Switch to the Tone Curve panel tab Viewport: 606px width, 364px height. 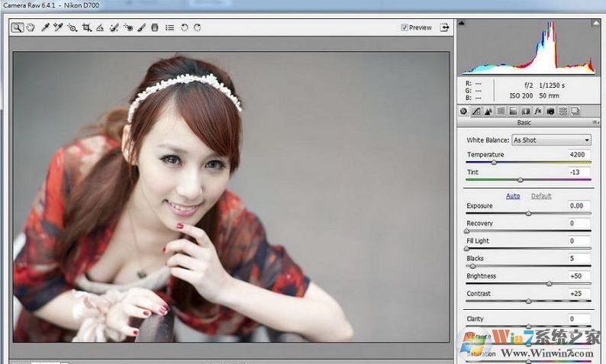tap(476, 111)
